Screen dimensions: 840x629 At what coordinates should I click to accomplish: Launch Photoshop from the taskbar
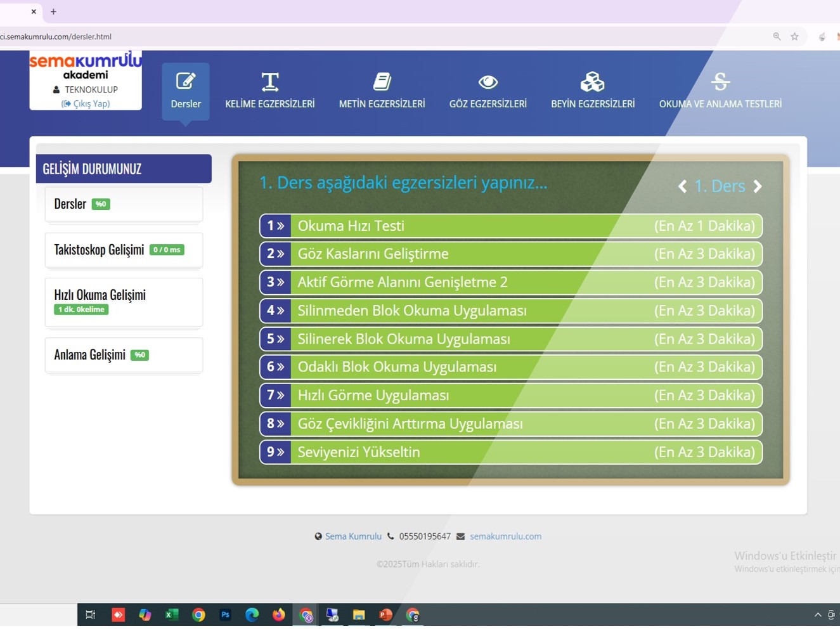click(225, 614)
